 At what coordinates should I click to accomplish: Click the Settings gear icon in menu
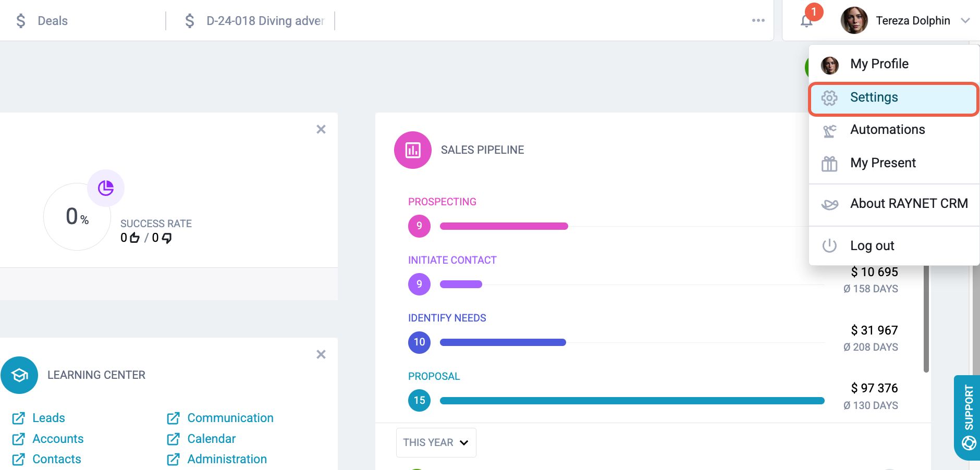[x=829, y=98]
